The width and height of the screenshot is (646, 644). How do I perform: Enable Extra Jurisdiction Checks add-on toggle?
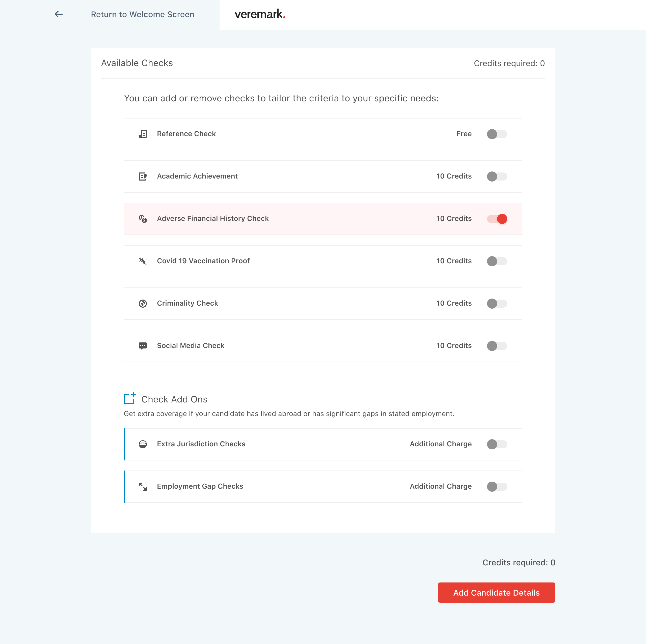[x=497, y=444]
